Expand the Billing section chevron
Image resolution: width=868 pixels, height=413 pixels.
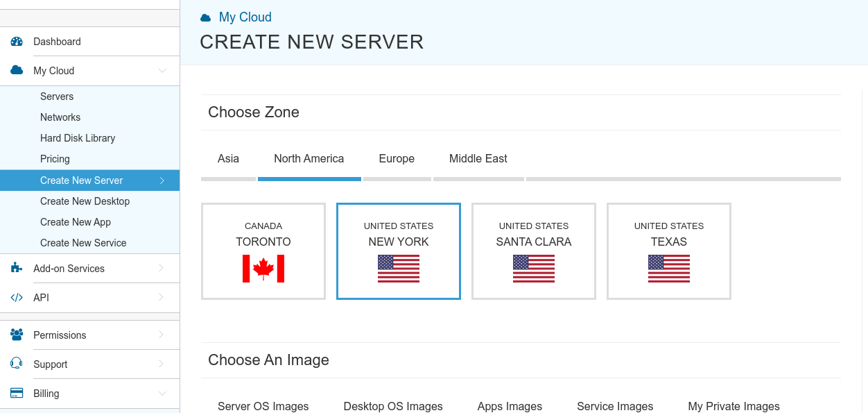(x=162, y=394)
